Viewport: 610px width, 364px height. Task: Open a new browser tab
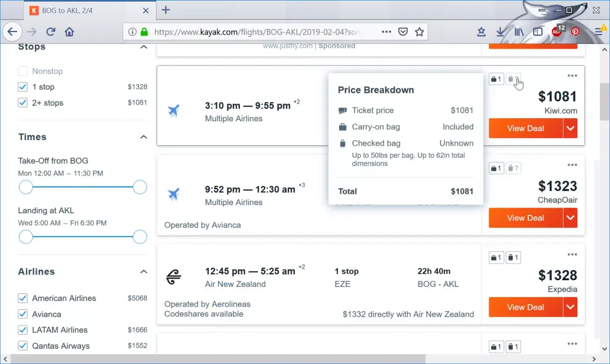pyautogui.click(x=166, y=10)
